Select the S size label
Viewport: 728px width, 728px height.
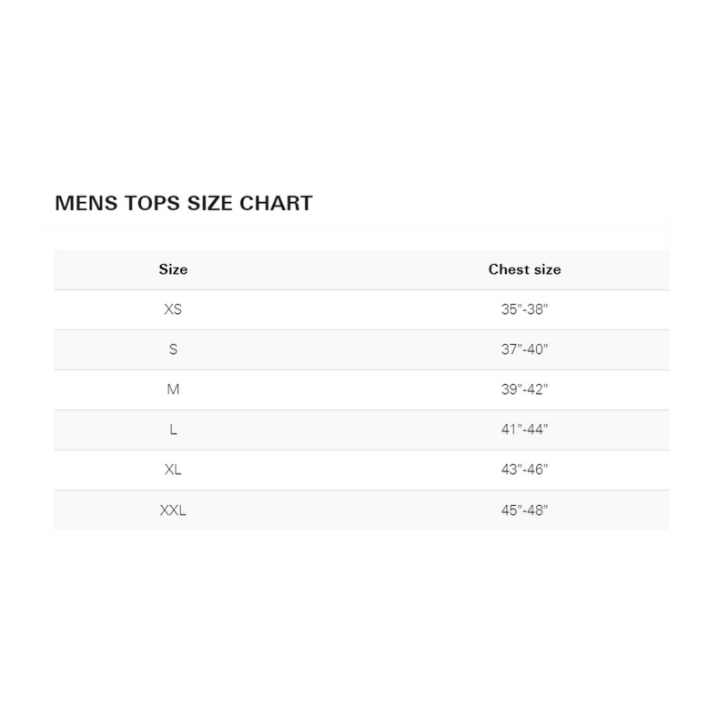click(173, 349)
